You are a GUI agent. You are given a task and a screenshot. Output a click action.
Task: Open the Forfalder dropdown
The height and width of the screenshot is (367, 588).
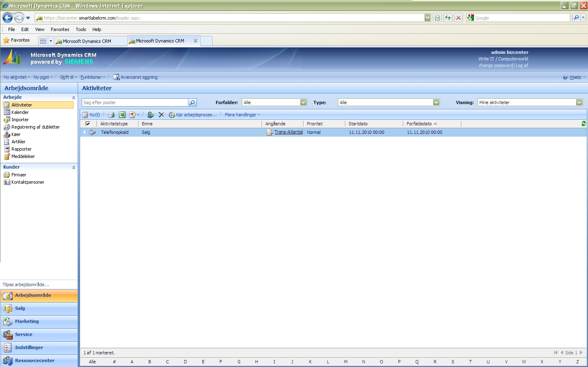point(303,102)
